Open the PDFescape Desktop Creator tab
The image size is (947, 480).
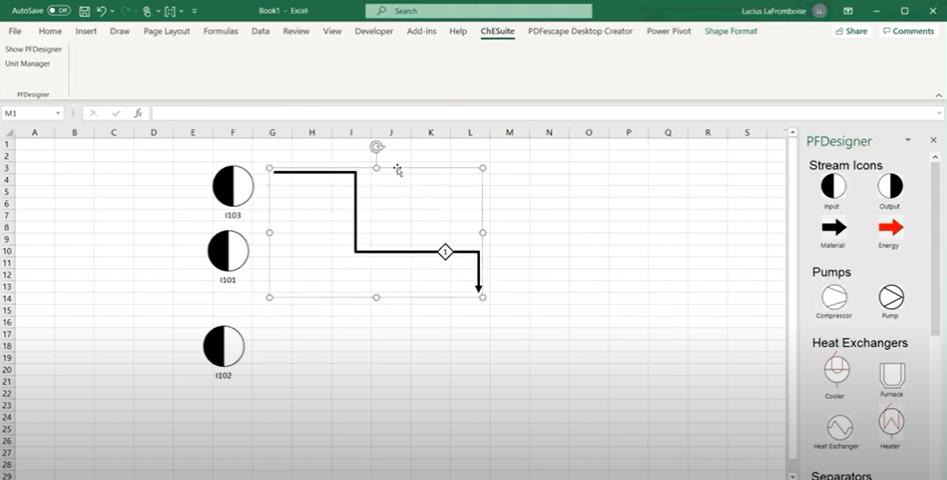[x=580, y=31]
